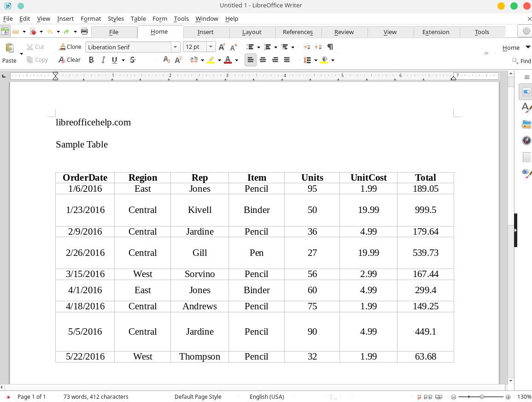Switch to the References ribbon tab

(298, 32)
